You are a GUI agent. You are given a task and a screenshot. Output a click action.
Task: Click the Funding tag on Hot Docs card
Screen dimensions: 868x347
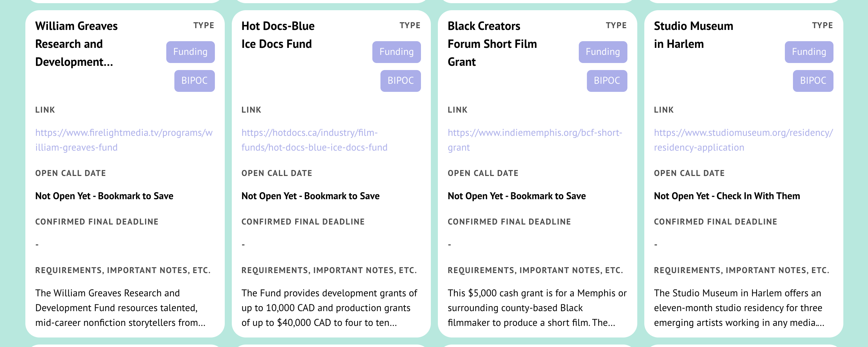coord(397,52)
